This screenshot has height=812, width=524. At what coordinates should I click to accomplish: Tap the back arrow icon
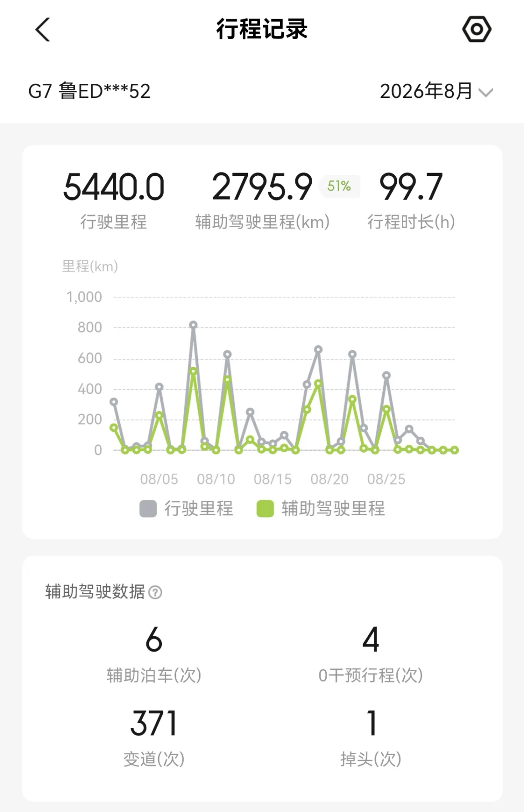coord(42,30)
